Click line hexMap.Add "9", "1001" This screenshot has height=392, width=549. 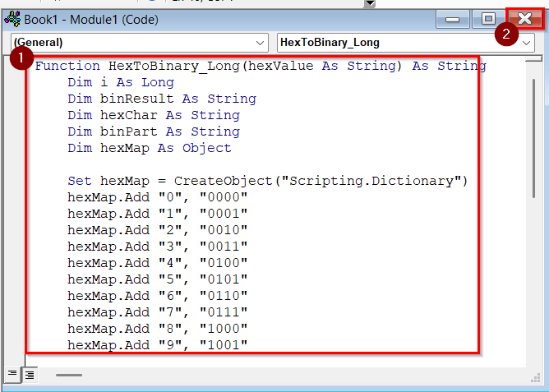point(158,346)
